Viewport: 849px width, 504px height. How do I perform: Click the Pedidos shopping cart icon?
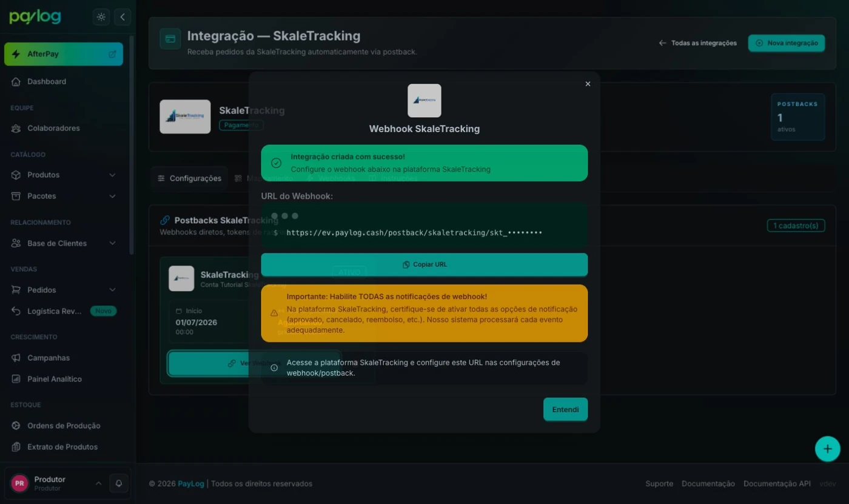[16, 290]
